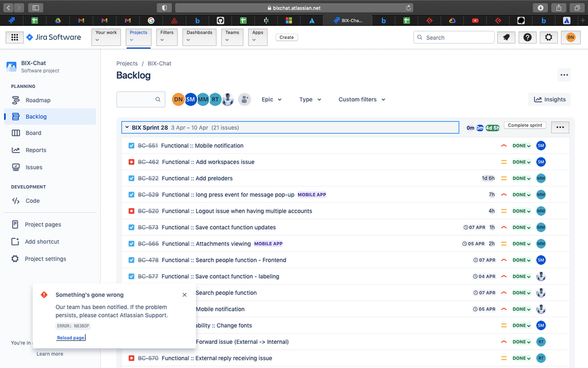Open the photo assignee avatar on BC-577
The height and width of the screenshot is (368, 588).
pyautogui.click(x=541, y=277)
